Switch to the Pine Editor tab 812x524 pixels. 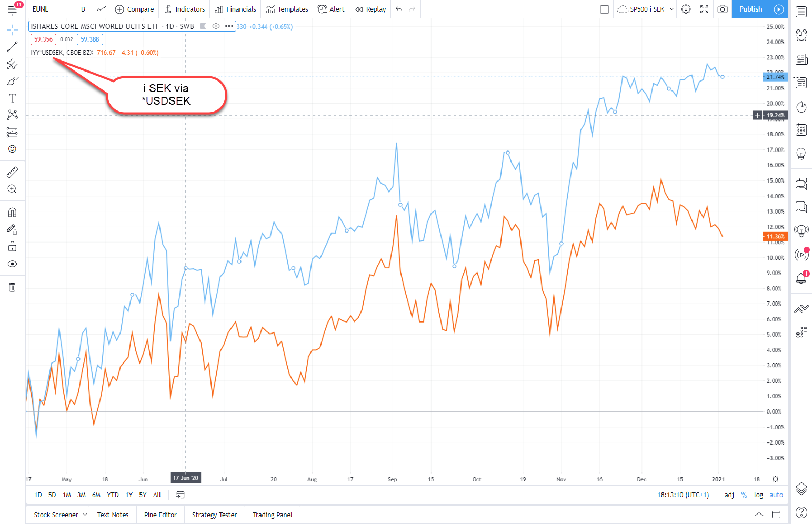[x=160, y=515]
